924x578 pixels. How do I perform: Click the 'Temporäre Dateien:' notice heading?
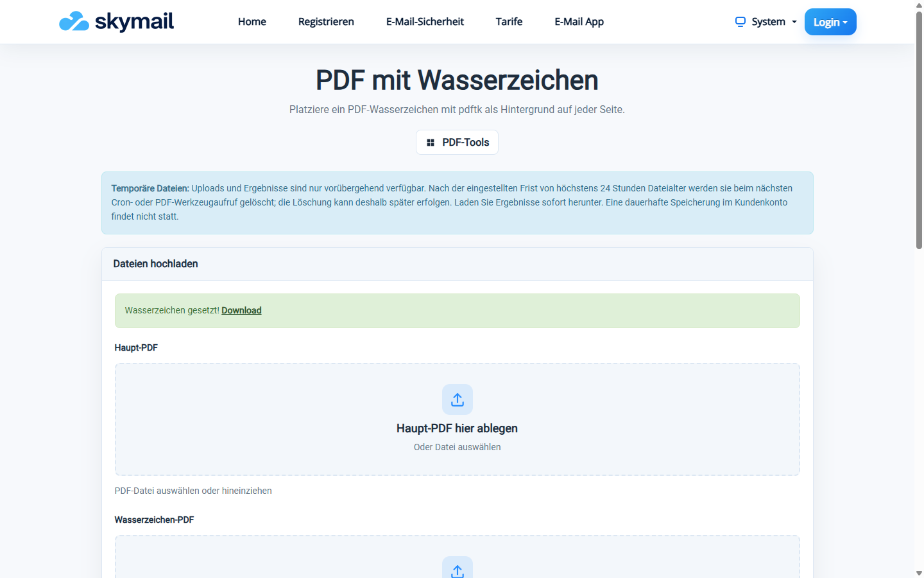tap(150, 188)
